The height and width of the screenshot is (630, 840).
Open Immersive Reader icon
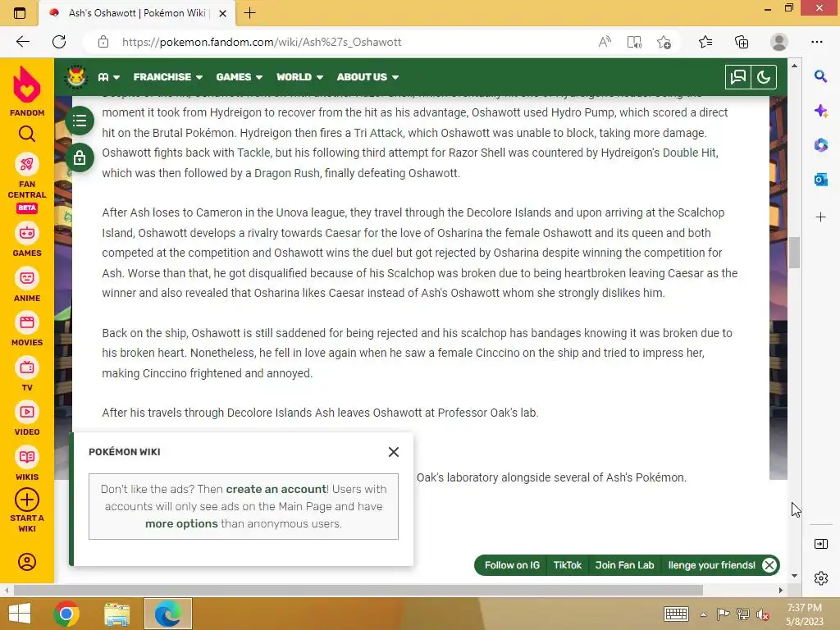click(634, 42)
